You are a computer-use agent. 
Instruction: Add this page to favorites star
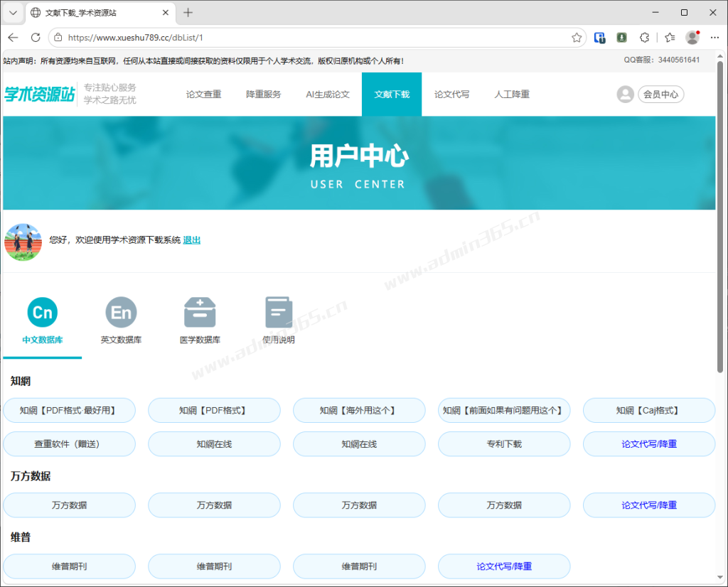pos(577,38)
